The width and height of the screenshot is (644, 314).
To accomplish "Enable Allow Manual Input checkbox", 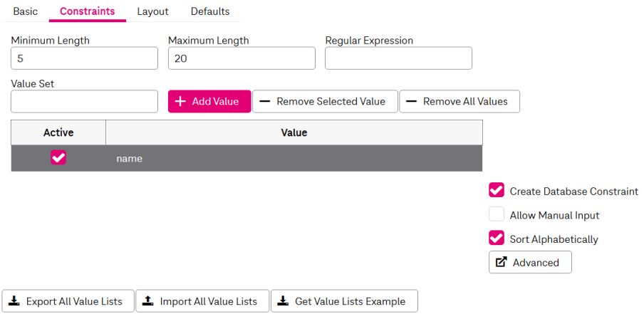I will pyautogui.click(x=497, y=215).
